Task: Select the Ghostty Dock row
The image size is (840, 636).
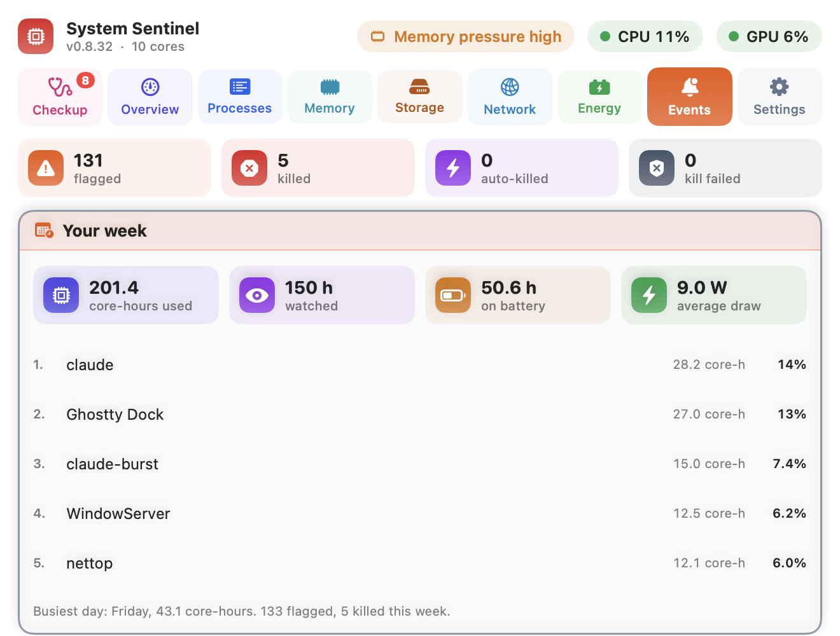Action: pyautogui.click(x=420, y=414)
